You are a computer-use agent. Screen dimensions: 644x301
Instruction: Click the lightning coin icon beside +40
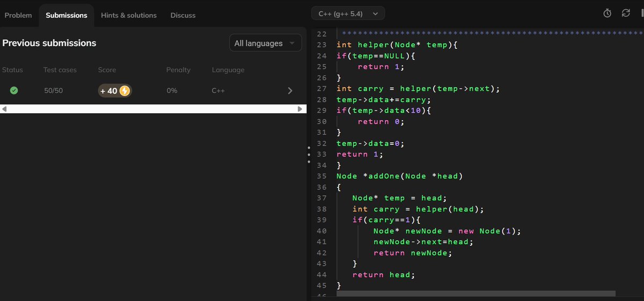pos(125,91)
